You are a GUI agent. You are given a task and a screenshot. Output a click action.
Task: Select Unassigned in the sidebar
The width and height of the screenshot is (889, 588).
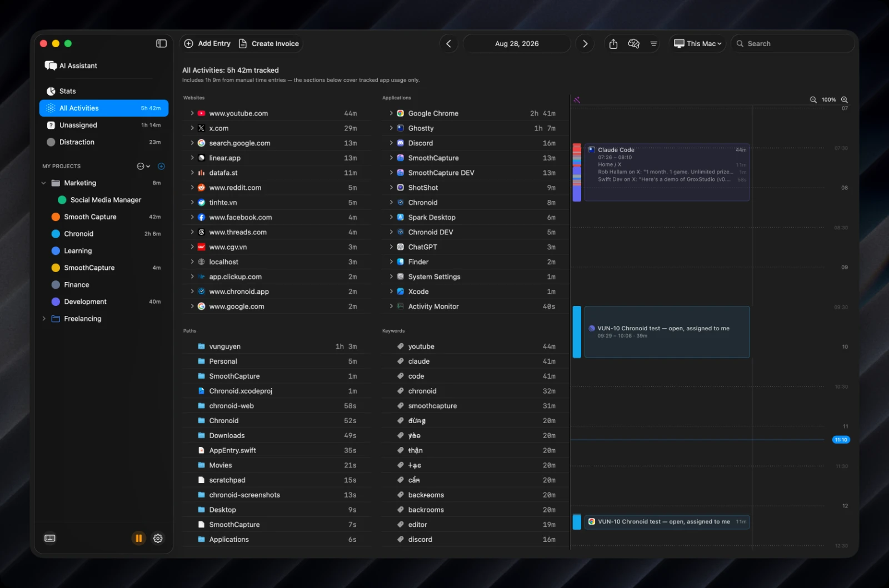[x=104, y=125]
